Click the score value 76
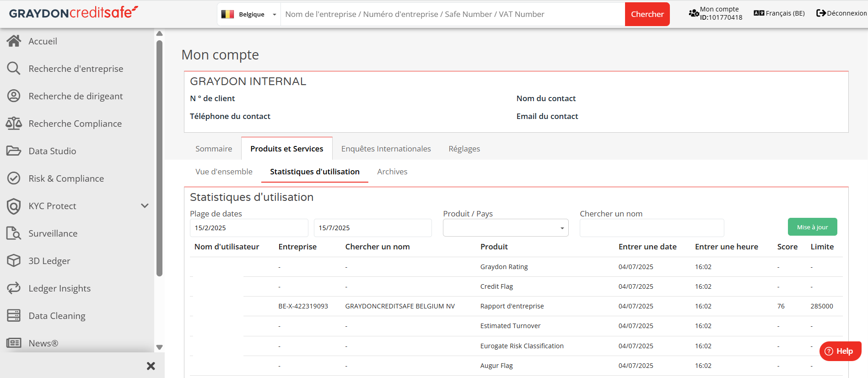The width and height of the screenshot is (868, 378). pyautogui.click(x=781, y=306)
